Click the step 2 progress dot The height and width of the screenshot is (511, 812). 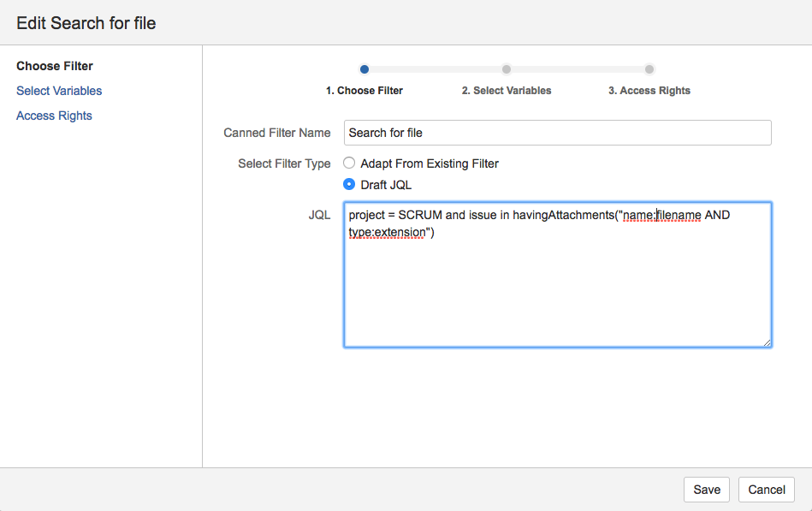coord(506,69)
